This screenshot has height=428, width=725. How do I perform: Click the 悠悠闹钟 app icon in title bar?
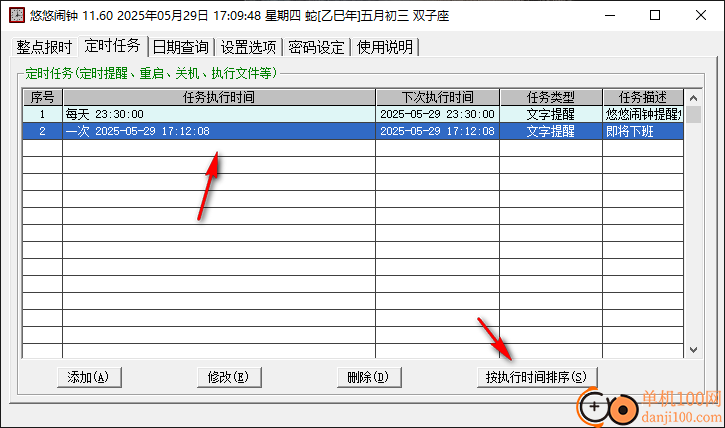click(x=17, y=15)
